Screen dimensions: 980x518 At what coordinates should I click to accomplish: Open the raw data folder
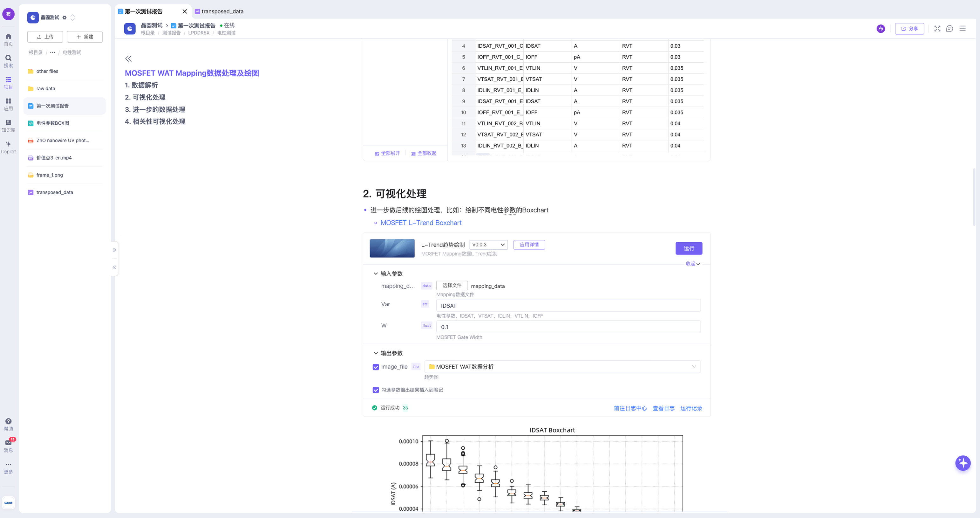coord(46,89)
